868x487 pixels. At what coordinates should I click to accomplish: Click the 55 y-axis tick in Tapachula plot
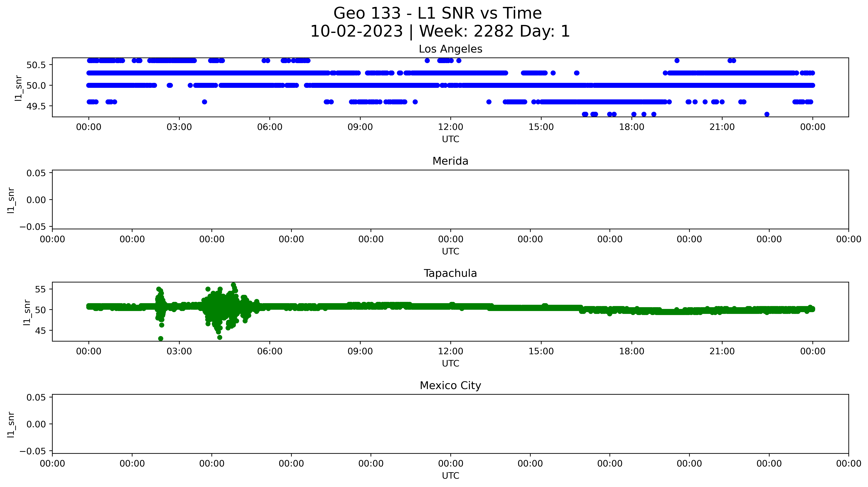tap(40, 290)
